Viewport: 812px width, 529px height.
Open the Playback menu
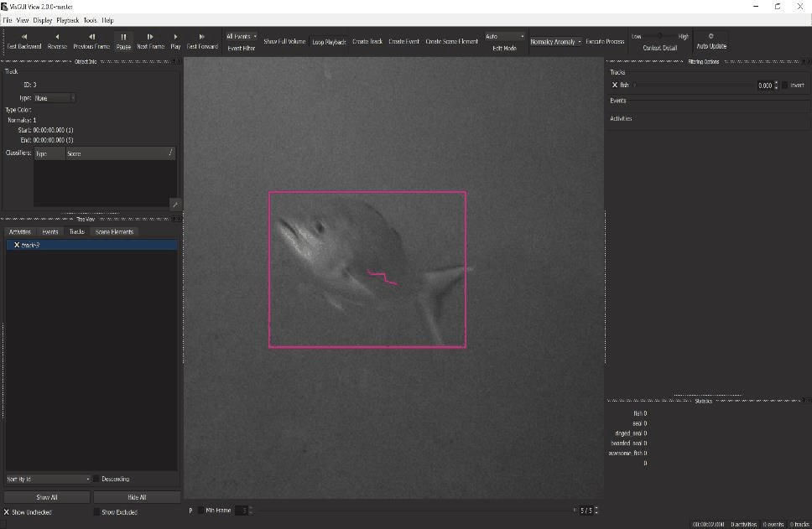pyautogui.click(x=68, y=20)
